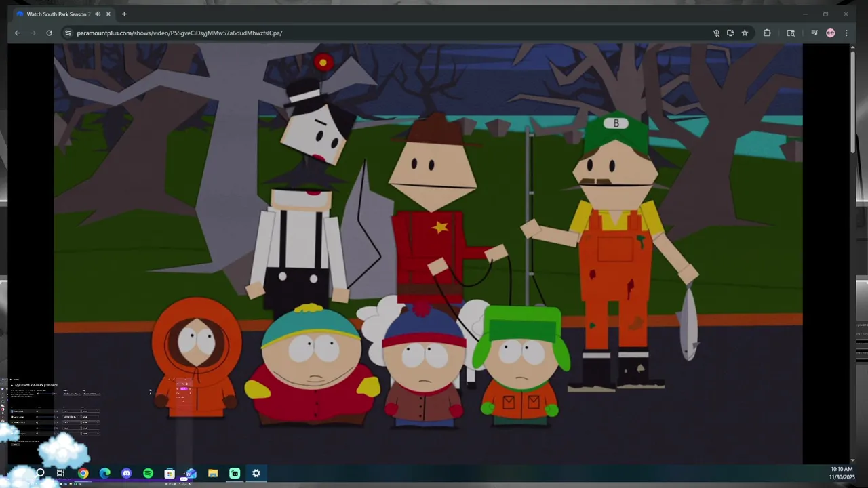Open the taskbar clock showing 10:10 AM

click(842, 473)
